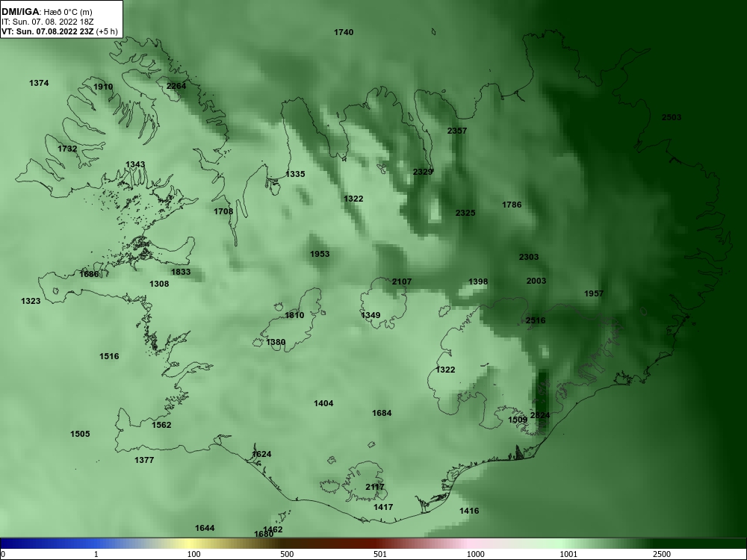Click the 1686 height value
Viewport: 747px width, 560px height.
coord(89,274)
